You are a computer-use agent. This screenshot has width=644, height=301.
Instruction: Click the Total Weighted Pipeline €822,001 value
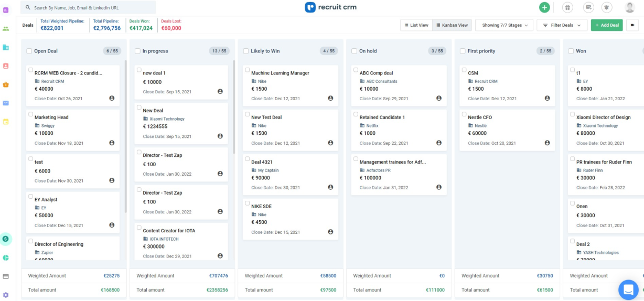tap(52, 28)
